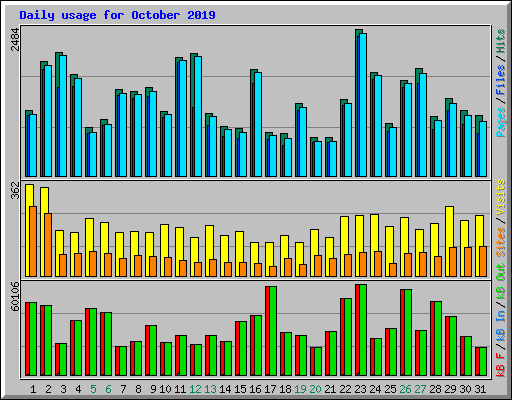Screen dimensions: 512x400
Task: Click day 12 weekend label on x-axis
Action: [x=195, y=389]
